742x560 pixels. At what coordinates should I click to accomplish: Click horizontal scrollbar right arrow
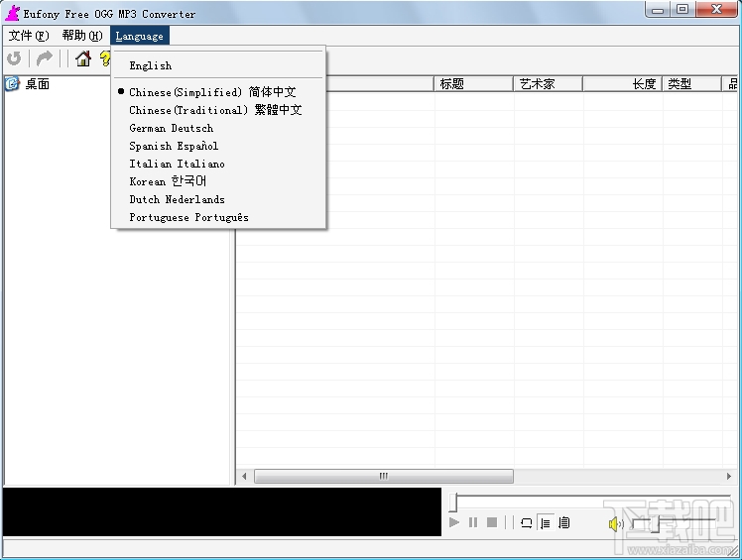point(729,477)
